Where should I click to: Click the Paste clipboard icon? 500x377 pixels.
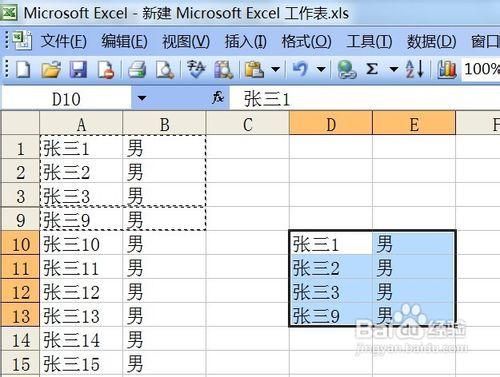(x=254, y=70)
